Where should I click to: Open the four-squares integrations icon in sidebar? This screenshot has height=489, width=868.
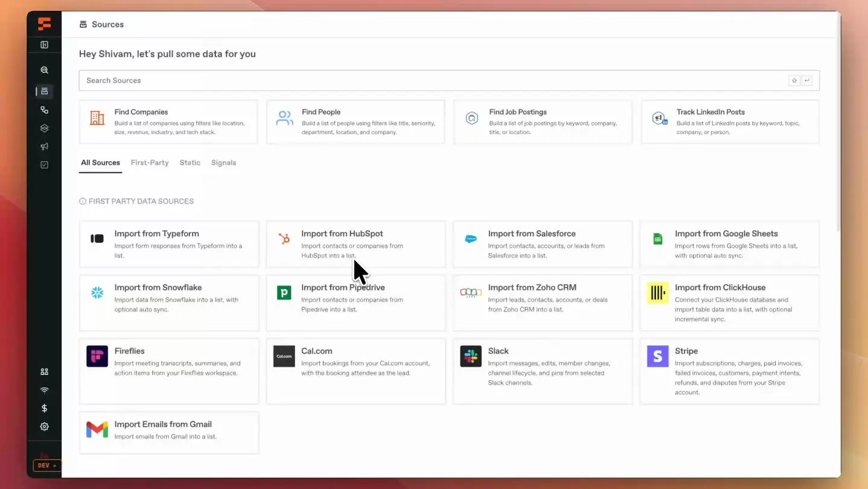click(44, 372)
